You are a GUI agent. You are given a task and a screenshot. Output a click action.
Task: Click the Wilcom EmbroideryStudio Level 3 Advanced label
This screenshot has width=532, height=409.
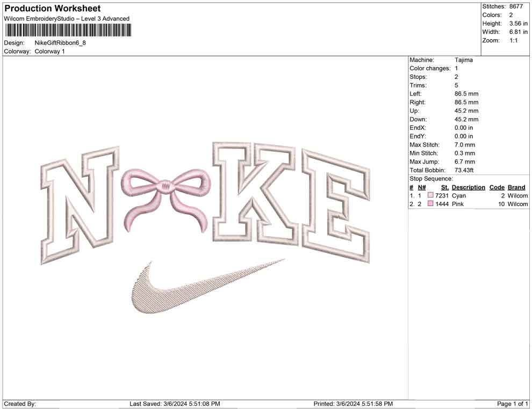(67, 18)
